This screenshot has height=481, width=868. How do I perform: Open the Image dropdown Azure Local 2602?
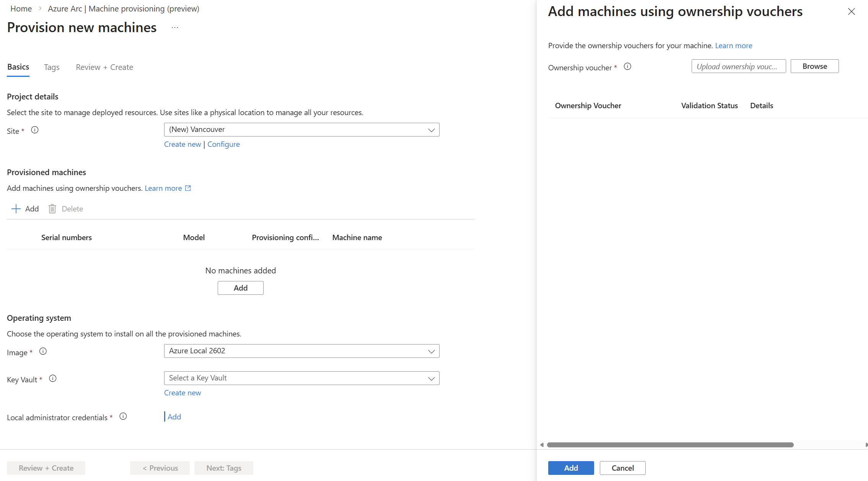pos(301,351)
